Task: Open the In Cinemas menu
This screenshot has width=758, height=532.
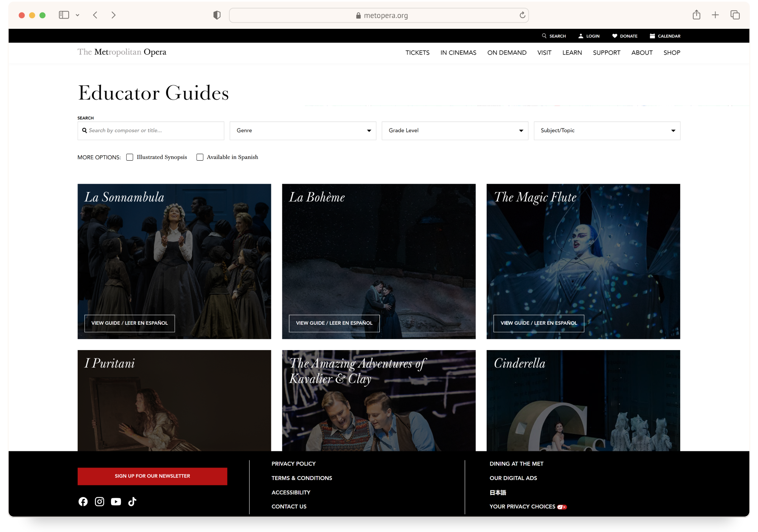Action: click(x=458, y=53)
